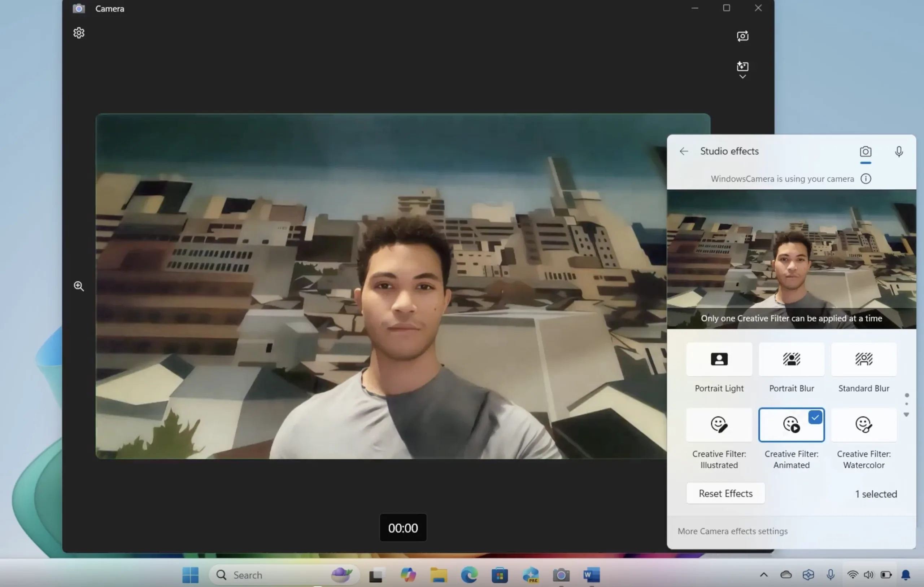The width and height of the screenshot is (924, 587).
Task: Show hidden icons via taskbar chevron
Action: 764,574
